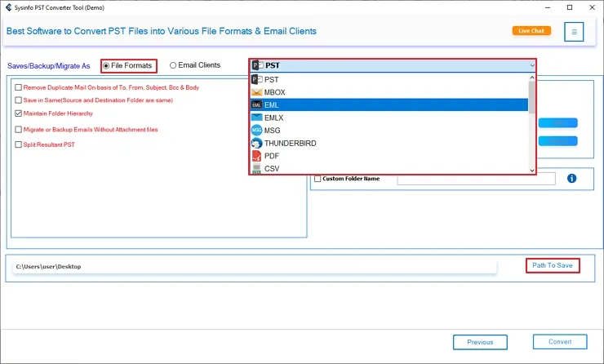Tick the Split Resultant PST checkbox

(18, 144)
